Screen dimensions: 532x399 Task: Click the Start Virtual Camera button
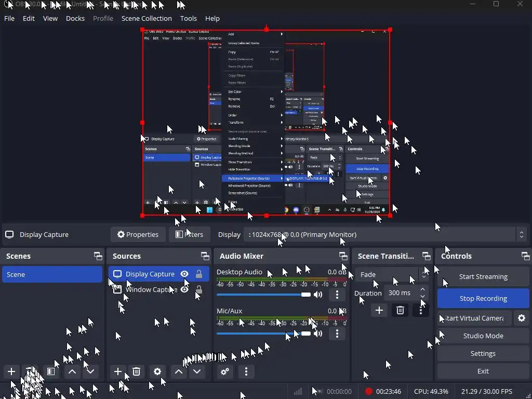click(474, 318)
